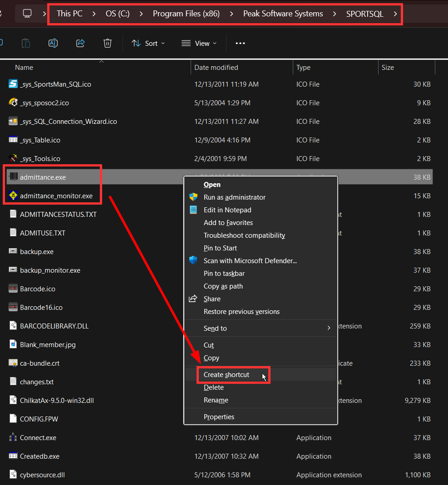Click the Connect.exe application icon
Screen dimensions: 448x485
coord(13,438)
